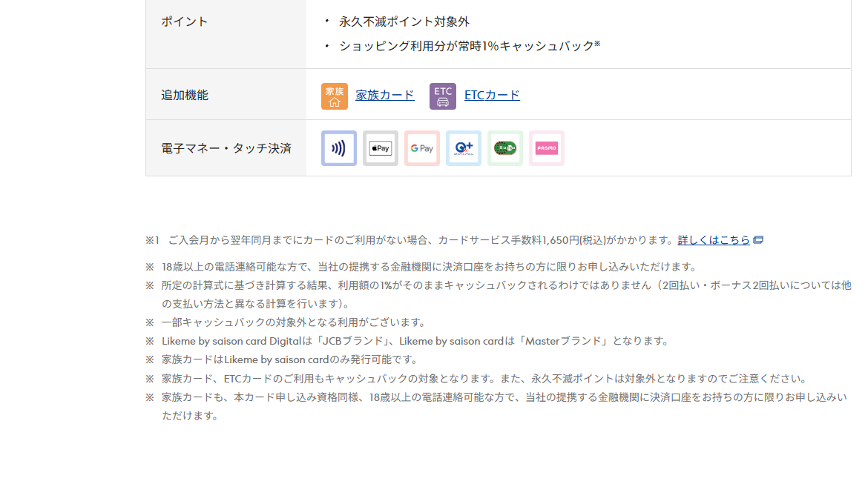
Task: Click the 永久不滅ポイント対象外 bullet text
Action: point(404,21)
